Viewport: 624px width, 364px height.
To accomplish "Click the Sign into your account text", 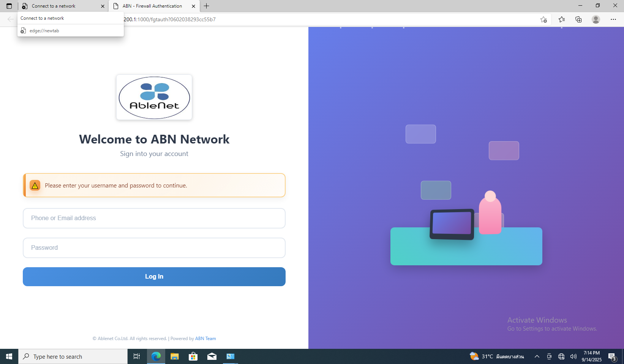I will [x=154, y=154].
